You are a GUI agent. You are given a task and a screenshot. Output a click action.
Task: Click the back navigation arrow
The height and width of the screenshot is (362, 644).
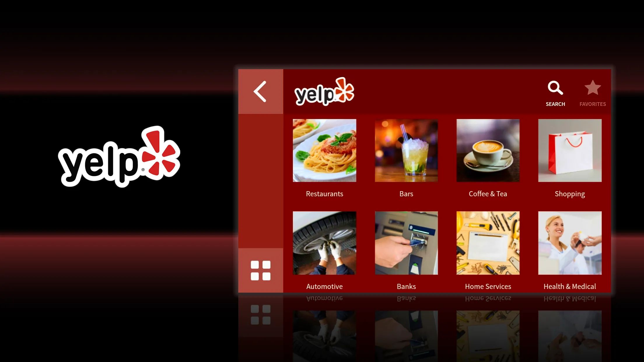point(260,91)
